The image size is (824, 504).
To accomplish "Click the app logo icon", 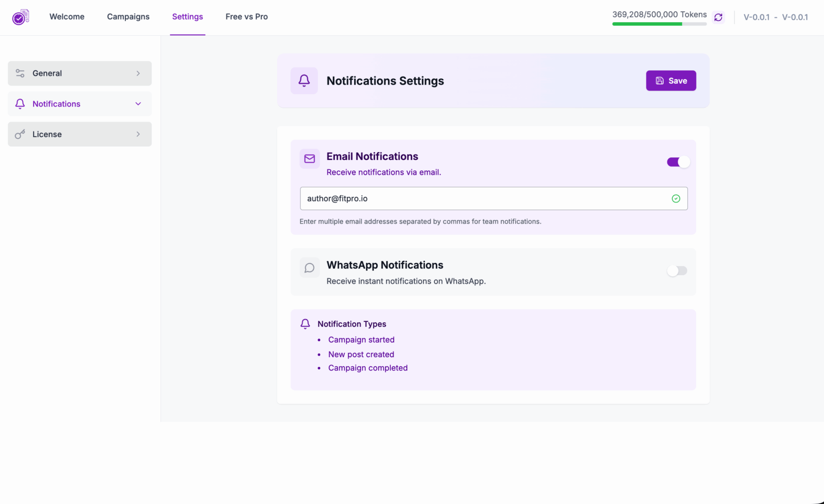I will (x=21, y=17).
